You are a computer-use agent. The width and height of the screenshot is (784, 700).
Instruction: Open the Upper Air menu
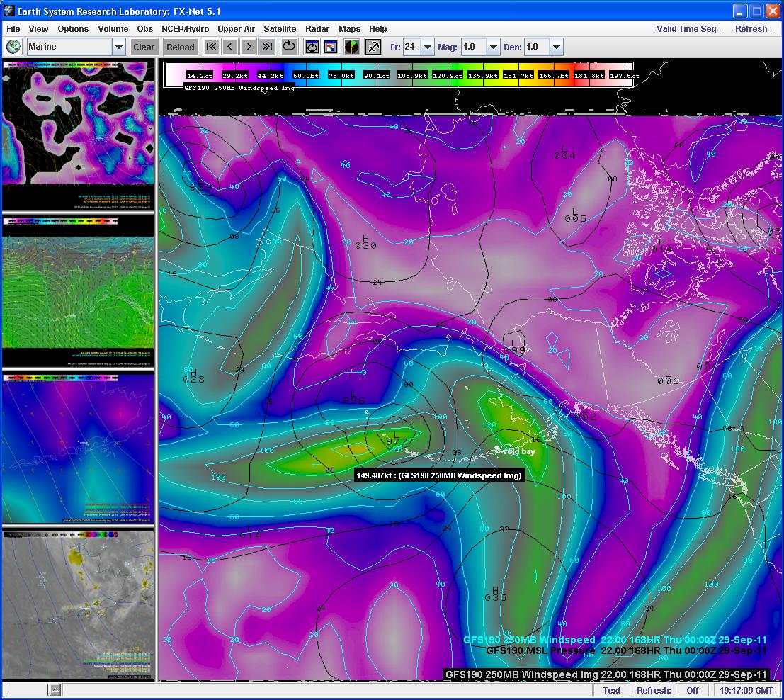(236, 29)
